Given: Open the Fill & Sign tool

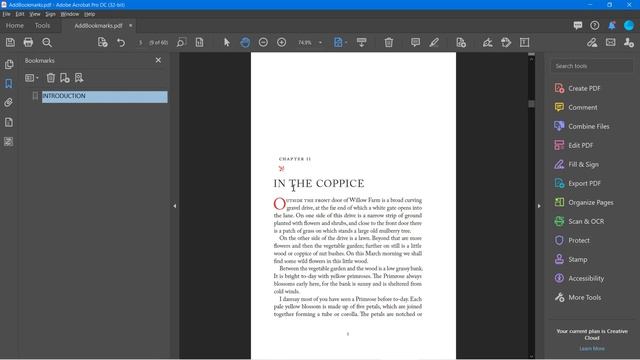Looking at the screenshot, I should [583, 164].
